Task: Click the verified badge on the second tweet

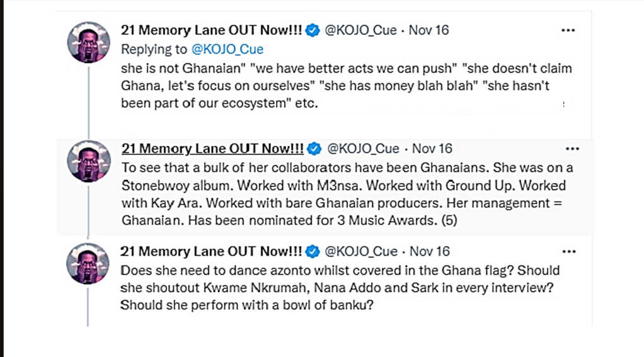Action: (314, 149)
